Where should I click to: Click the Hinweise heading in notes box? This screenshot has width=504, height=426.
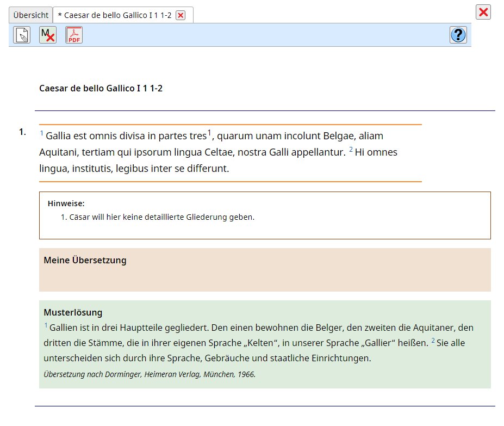(x=66, y=203)
